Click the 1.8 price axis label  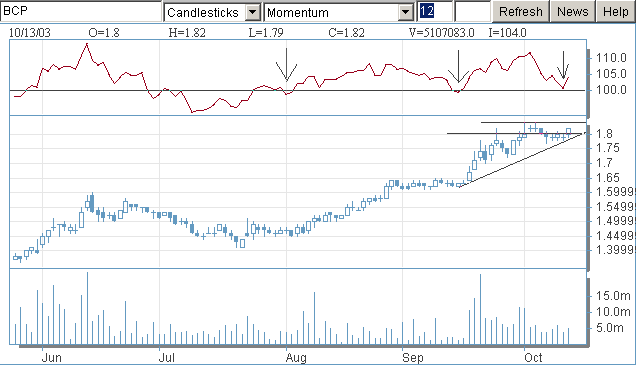click(604, 134)
